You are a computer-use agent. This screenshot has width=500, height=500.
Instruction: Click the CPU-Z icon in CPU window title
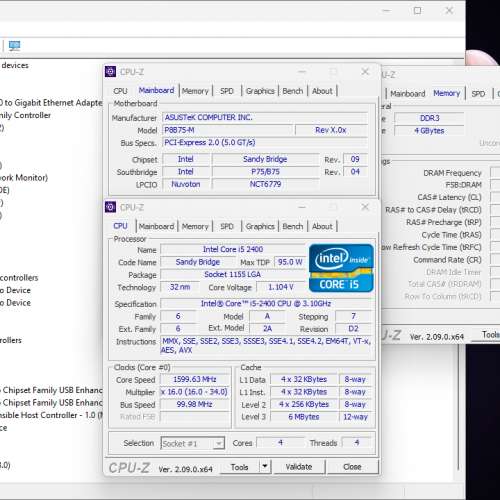110,207
